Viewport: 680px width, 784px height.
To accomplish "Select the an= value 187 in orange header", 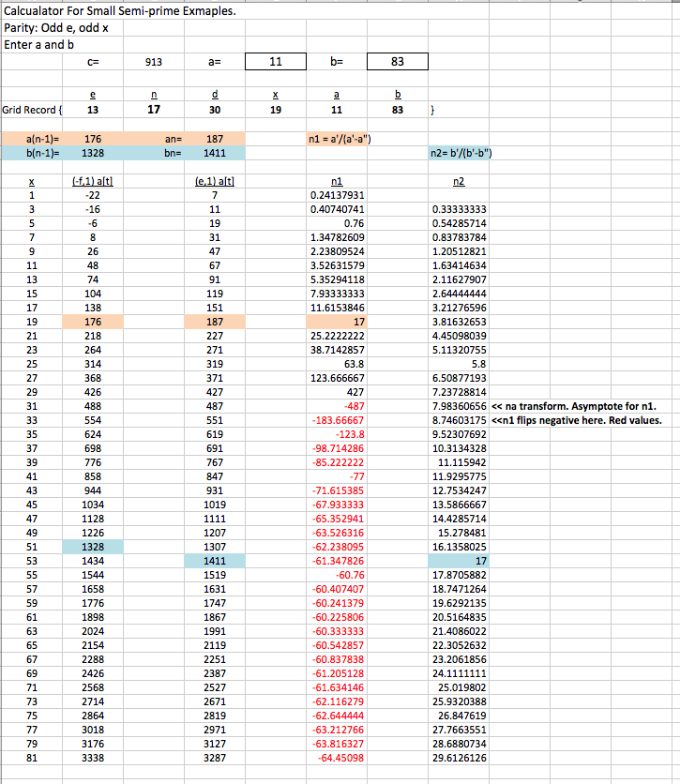I will click(x=215, y=139).
